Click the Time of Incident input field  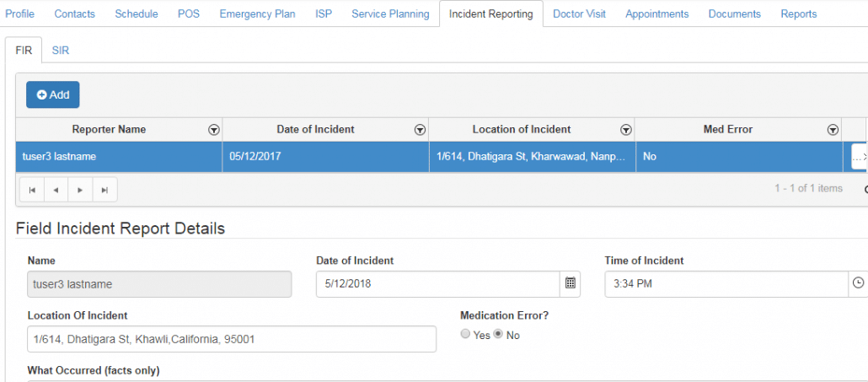(726, 284)
